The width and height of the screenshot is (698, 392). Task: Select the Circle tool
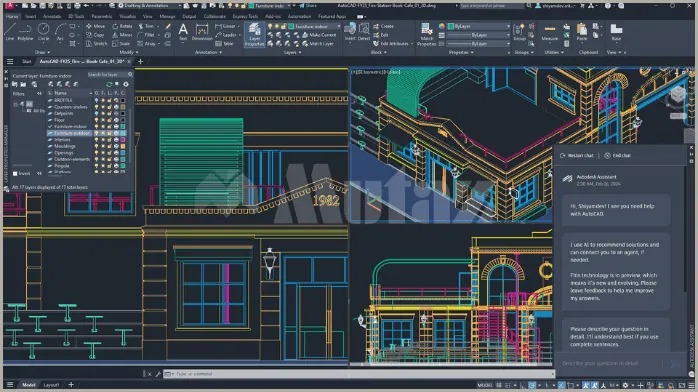pyautogui.click(x=43, y=32)
